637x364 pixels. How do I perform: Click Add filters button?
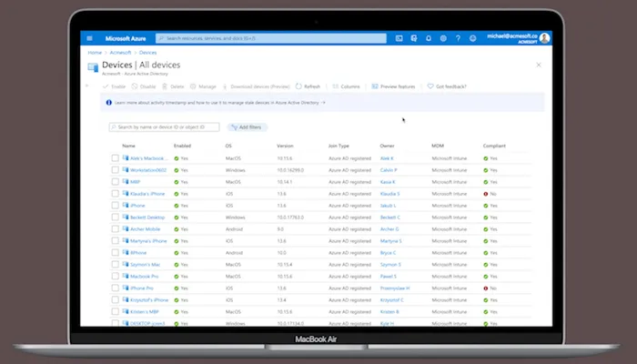[x=247, y=127]
